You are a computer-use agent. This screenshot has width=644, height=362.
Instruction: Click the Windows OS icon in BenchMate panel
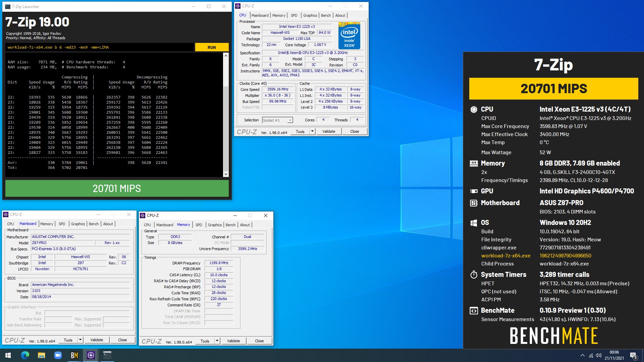pyautogui.click(x=474, y=223)
